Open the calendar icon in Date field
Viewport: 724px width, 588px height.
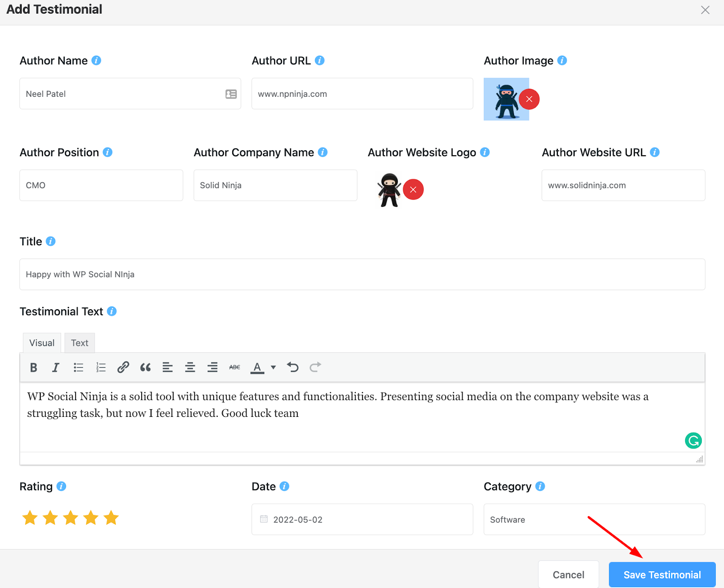coord(264,519)
